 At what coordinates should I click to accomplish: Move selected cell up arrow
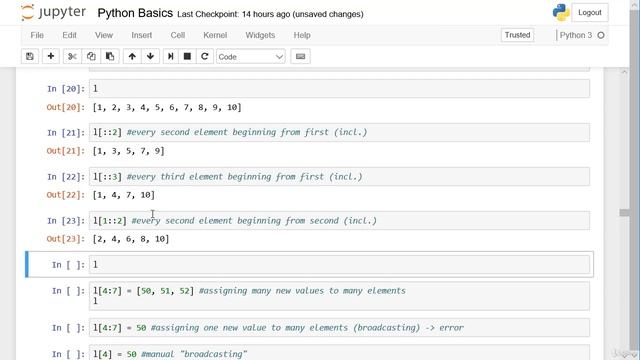pyautogui.click(x=132, y=56)
